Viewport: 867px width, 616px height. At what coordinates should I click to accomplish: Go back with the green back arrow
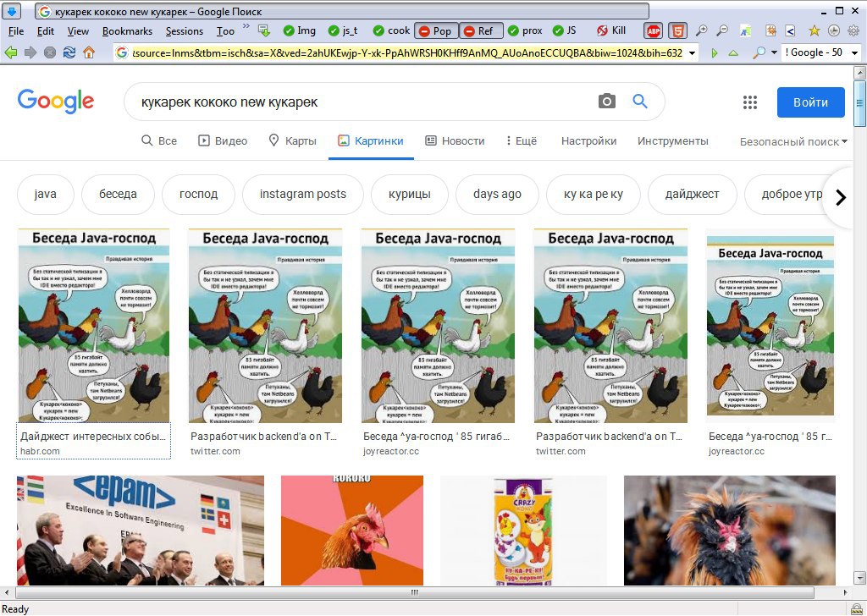(x=10, y=52)
